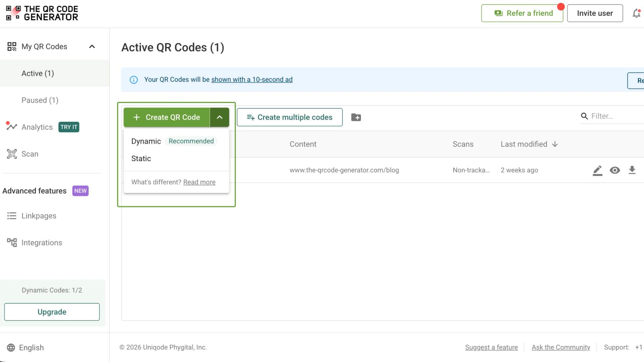Click Create multiple codes button

pyautogui.click(x=289, y=117)
